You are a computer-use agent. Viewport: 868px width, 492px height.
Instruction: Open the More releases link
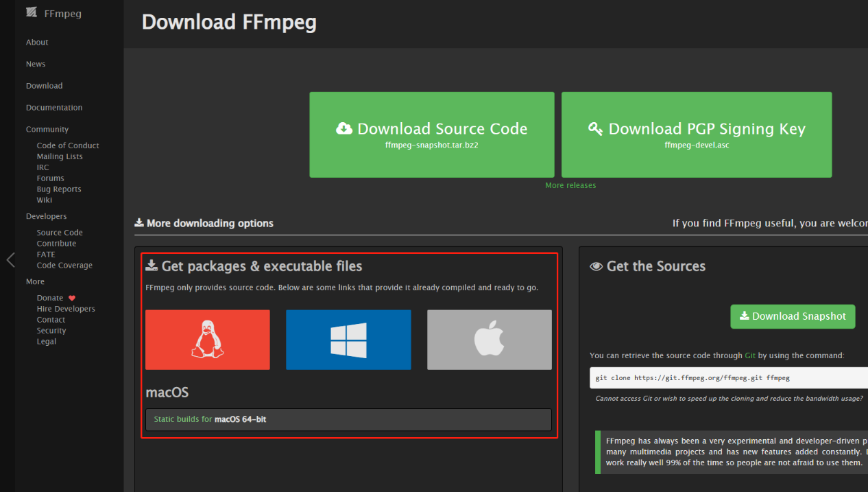click(x=570, y=185)
